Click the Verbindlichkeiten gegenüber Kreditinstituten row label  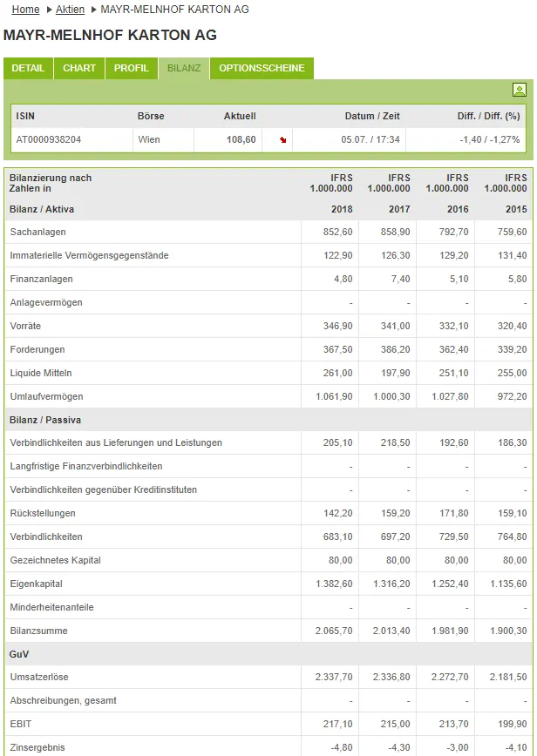click(x=104, y=489)
